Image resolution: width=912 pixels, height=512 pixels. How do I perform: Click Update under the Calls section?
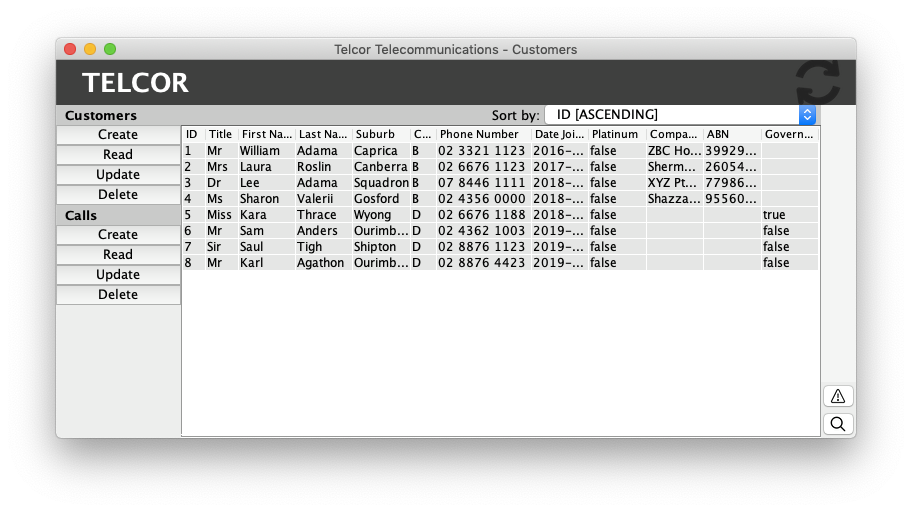118,274
